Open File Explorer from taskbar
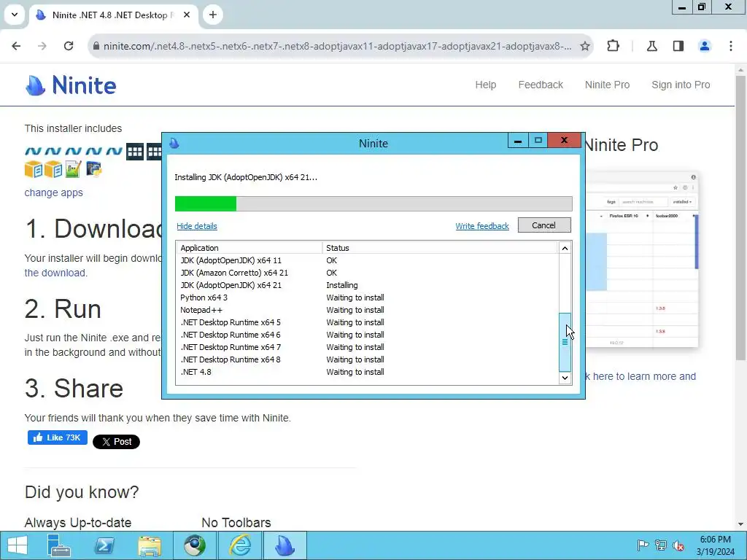This screenshot has width=747, height=560. point(150,545)
